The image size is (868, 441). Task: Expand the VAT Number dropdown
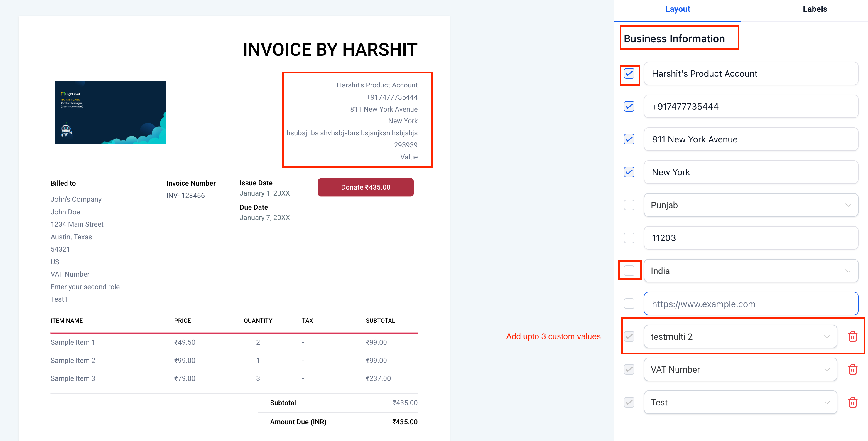pyautogui.click(x=740, y=370)
